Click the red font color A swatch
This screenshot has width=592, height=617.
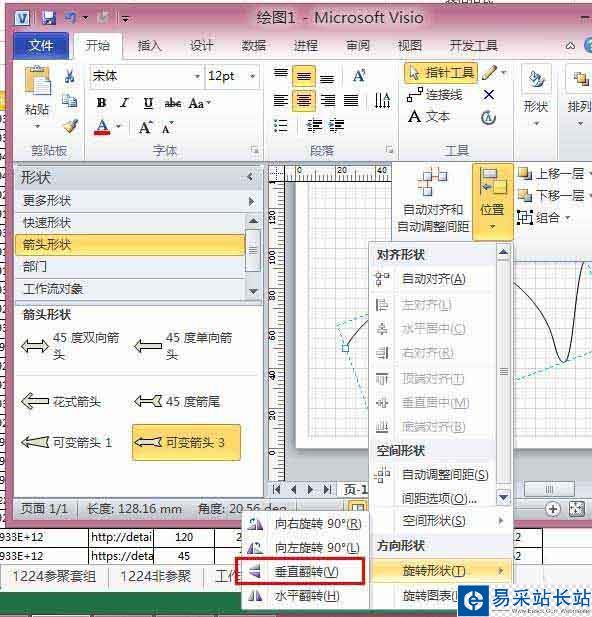102,127
